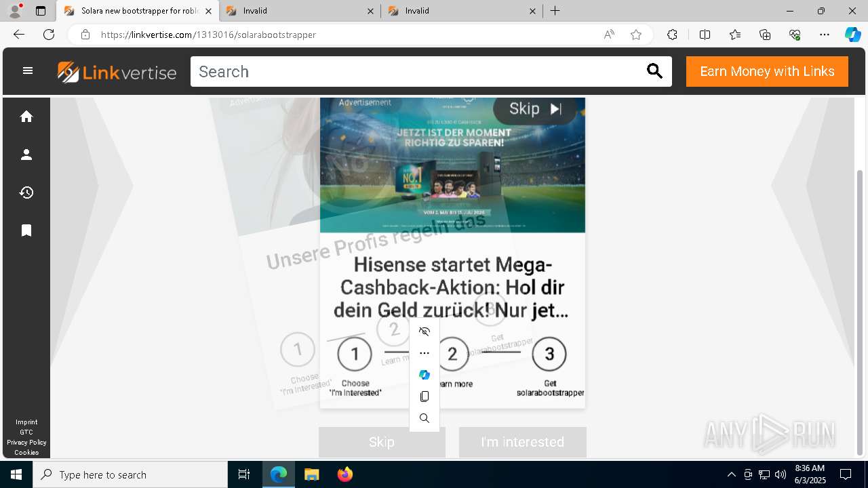Screen dimensions: 868x488
Task: Open the Imprint link
Action: [x=26, y=422]
